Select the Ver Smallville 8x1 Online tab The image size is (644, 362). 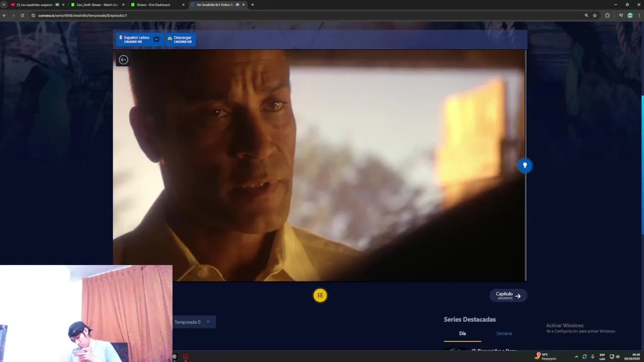click(217, 5)
